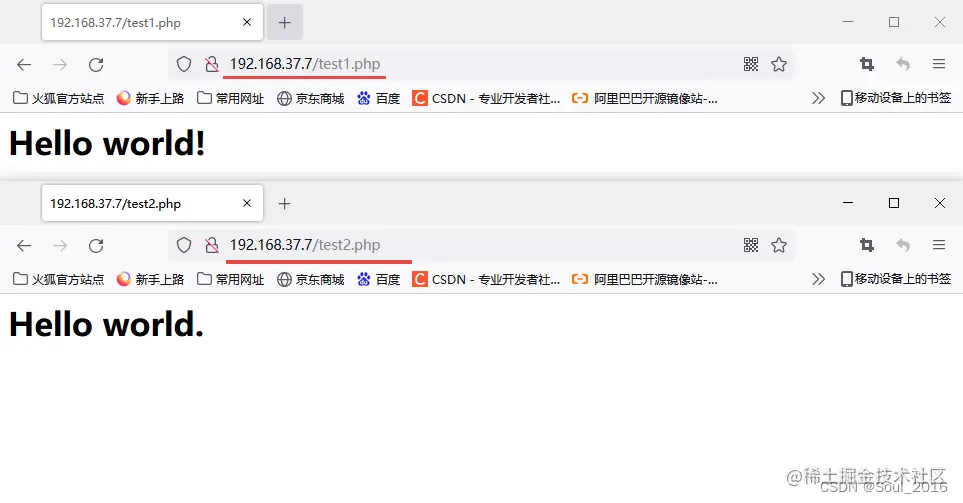963x503 pixels.
Task: Open new tab in bottom window
Action: [284, 204]
